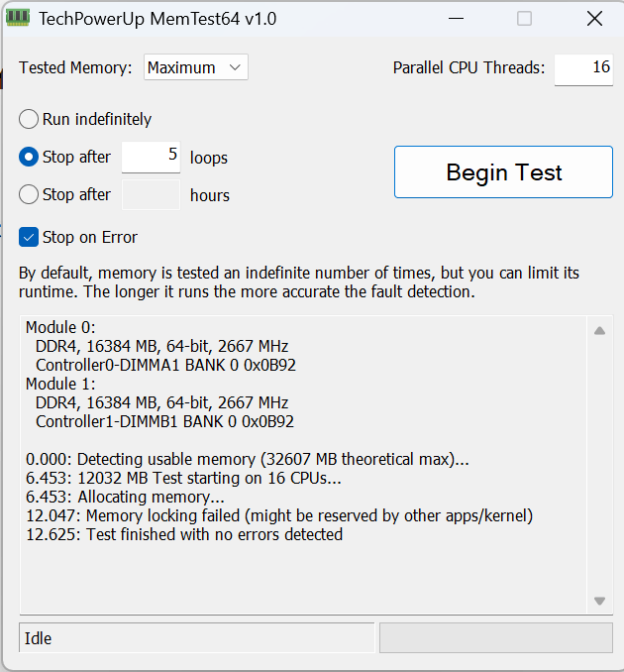Screen dimensions: 624x672
Task: Click the 'Module 1:' log line
Action: pos(60,384)
